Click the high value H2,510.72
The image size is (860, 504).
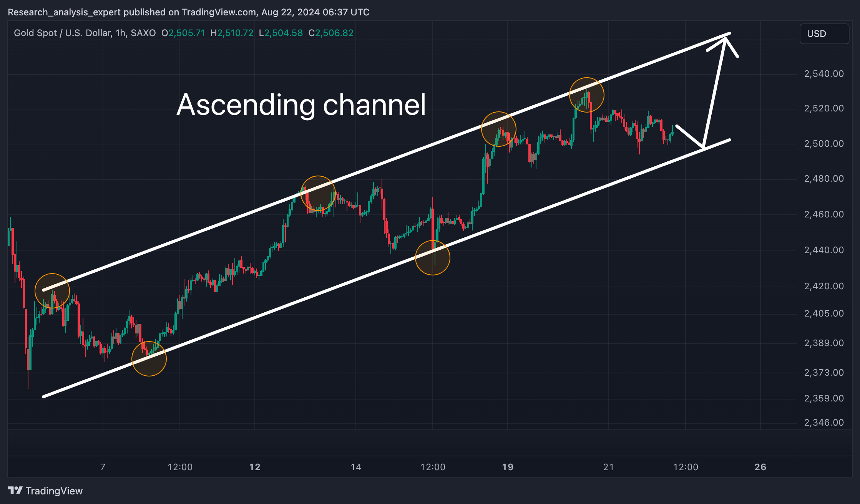click(232, 33)
